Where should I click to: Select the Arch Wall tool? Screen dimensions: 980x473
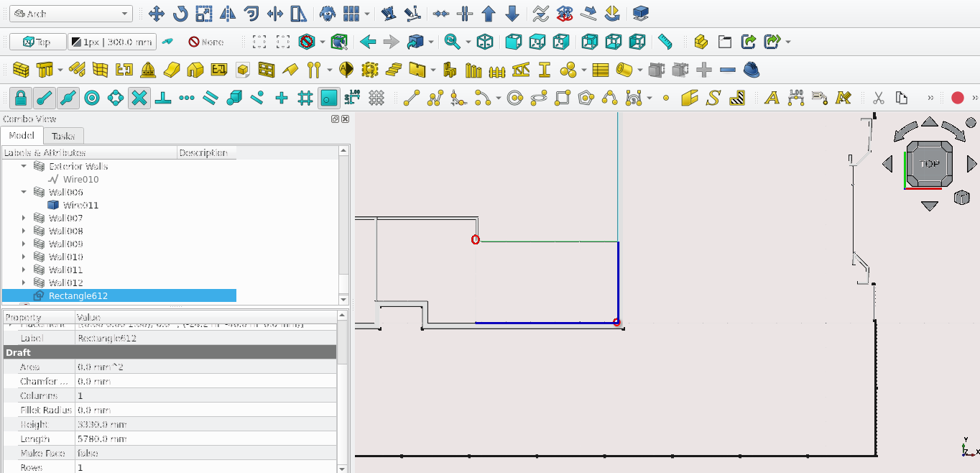pos(21,70)
